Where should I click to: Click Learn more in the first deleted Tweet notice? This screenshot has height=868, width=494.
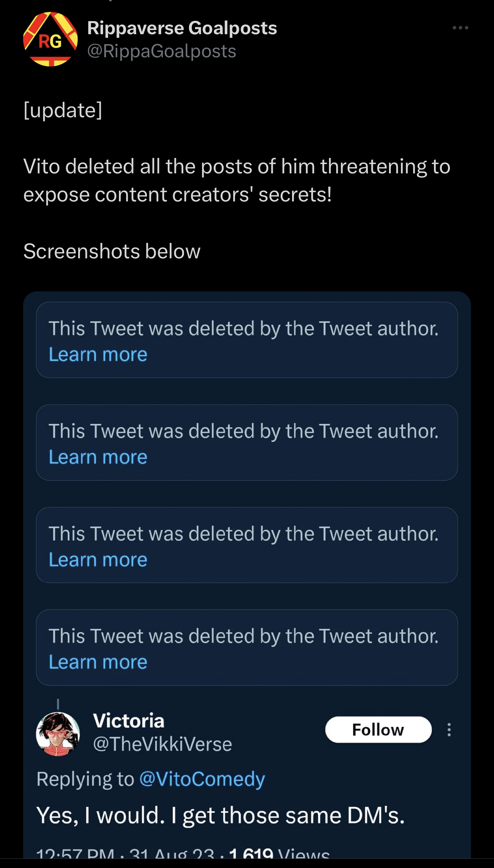(98, 354)
